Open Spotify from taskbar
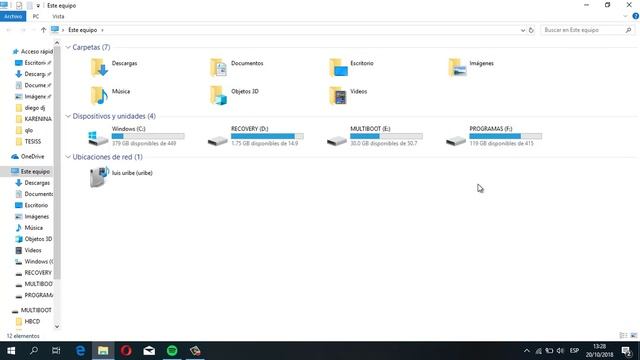This screenshot has height=360, width=640. coord(172,351)
